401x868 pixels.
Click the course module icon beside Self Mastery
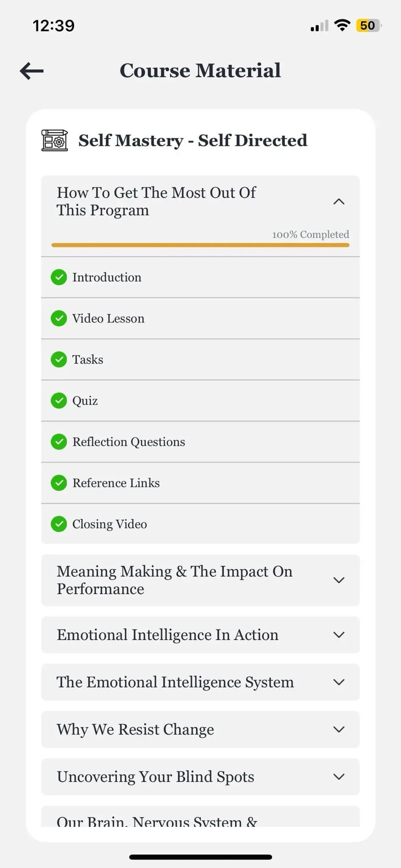click(54, 140)
